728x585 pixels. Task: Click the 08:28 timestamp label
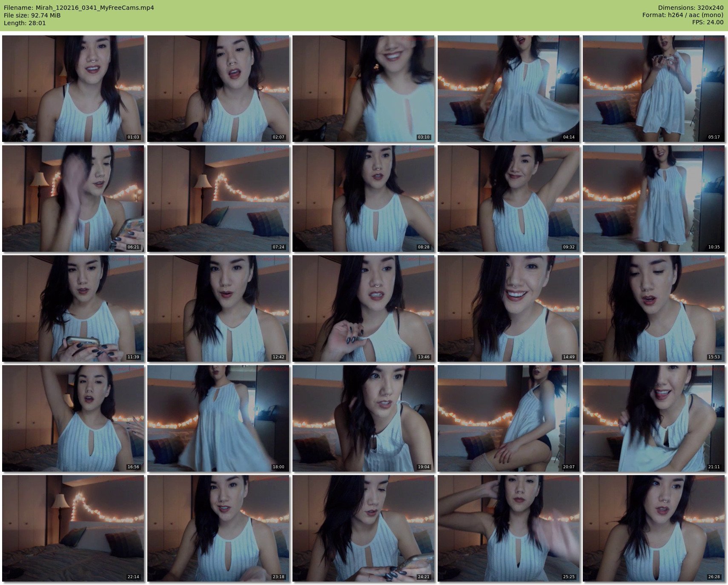tap(424, 247)
